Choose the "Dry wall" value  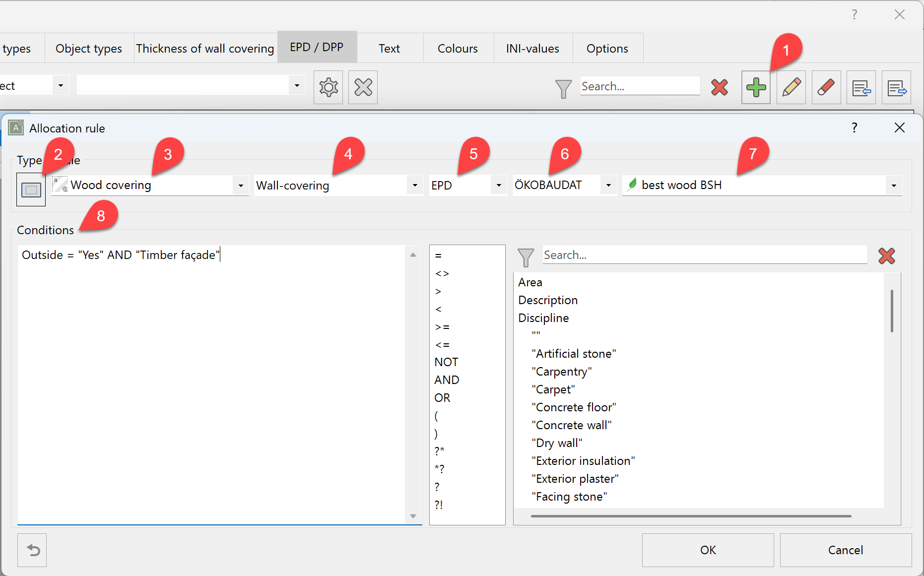click(557, 443)
